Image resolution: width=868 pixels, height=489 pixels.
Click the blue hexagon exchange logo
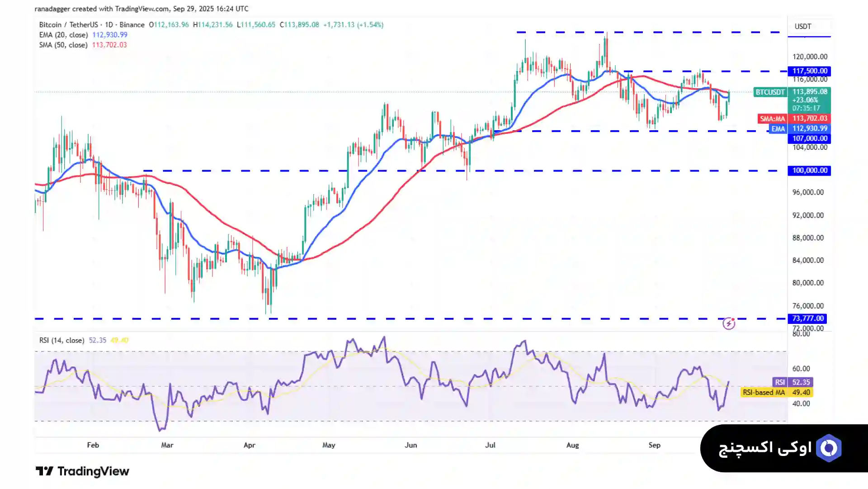click(x=829, y=448)
